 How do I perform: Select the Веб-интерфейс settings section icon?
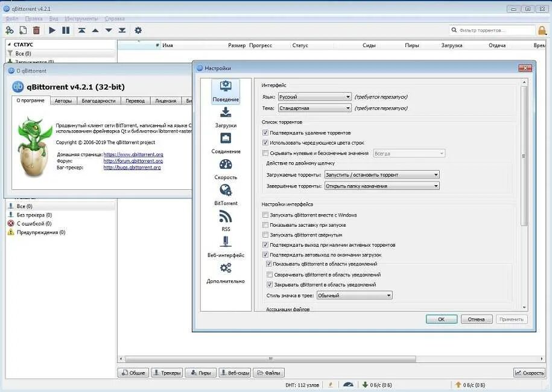pyautogui.click(x=226, y=242)
